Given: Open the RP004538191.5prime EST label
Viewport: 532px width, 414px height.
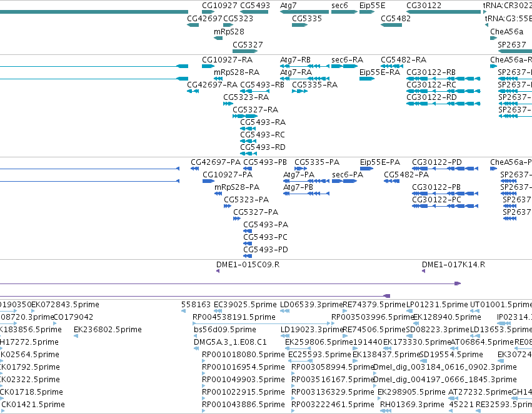Looking at the screenshot, I should point(234,317).
